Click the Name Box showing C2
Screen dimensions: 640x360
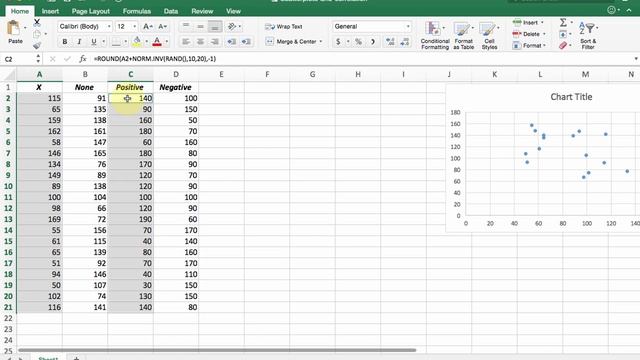click(x=18, y=59)
